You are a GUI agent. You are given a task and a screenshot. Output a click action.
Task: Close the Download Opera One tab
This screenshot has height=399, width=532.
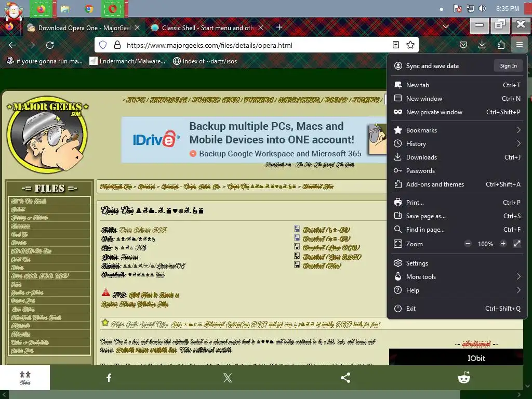tap(137, 28)
